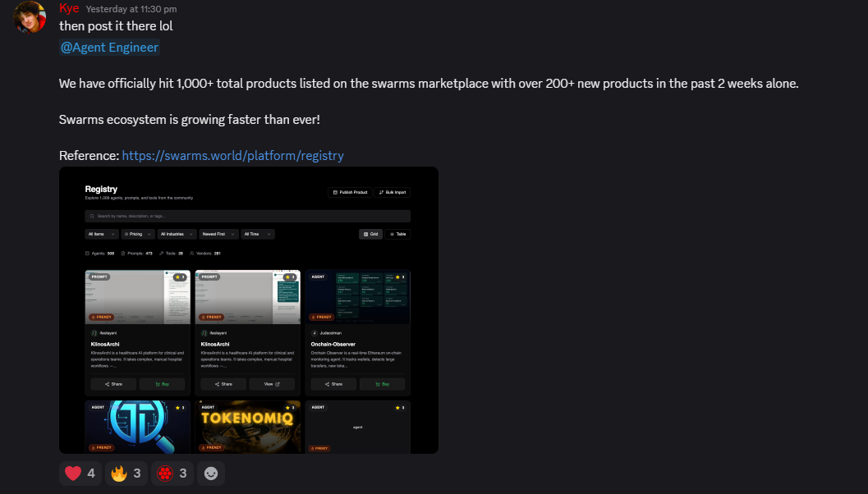Click View on the second KlinosArchi card

pos(272,384)
